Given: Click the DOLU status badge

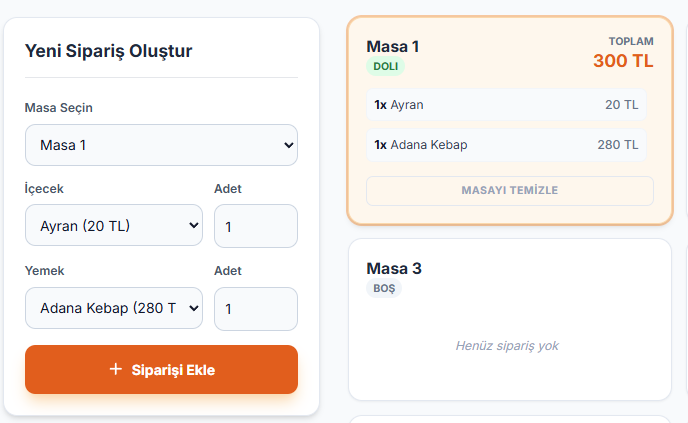Looking at the screenshot, I should point(385,67).
